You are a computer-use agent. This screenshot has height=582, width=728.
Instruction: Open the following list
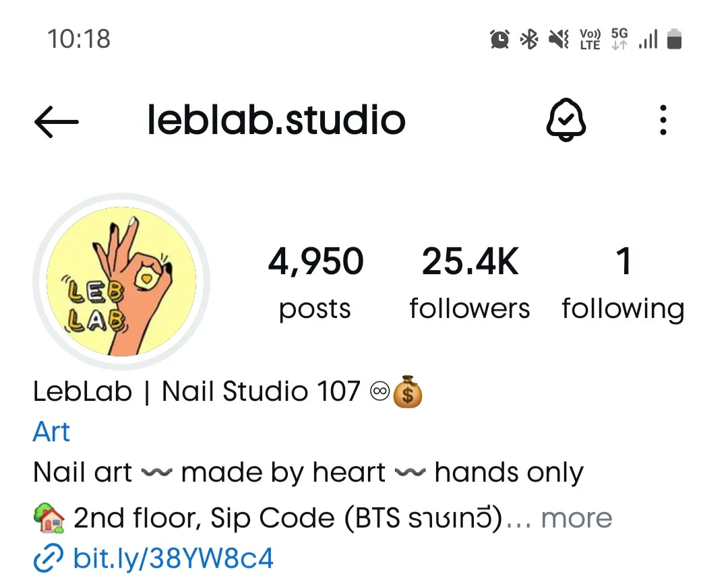click(x=623, y=282)
